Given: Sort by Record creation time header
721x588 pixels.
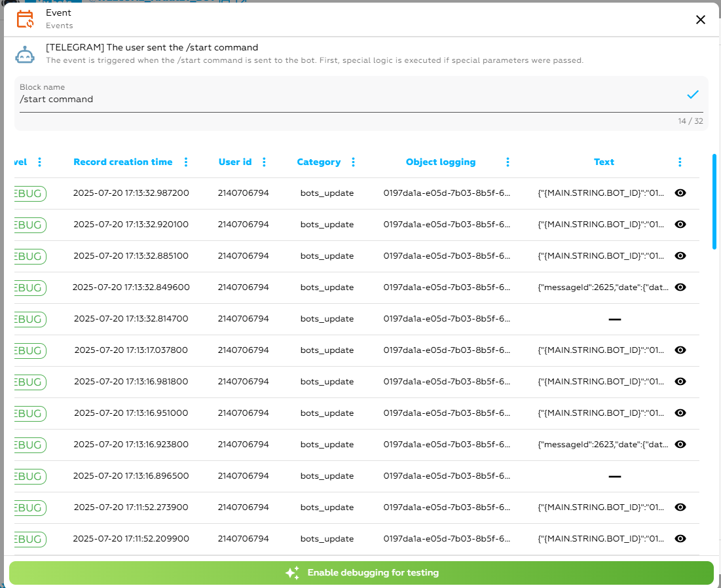Looking at the screenshot, I should point(122,162).
